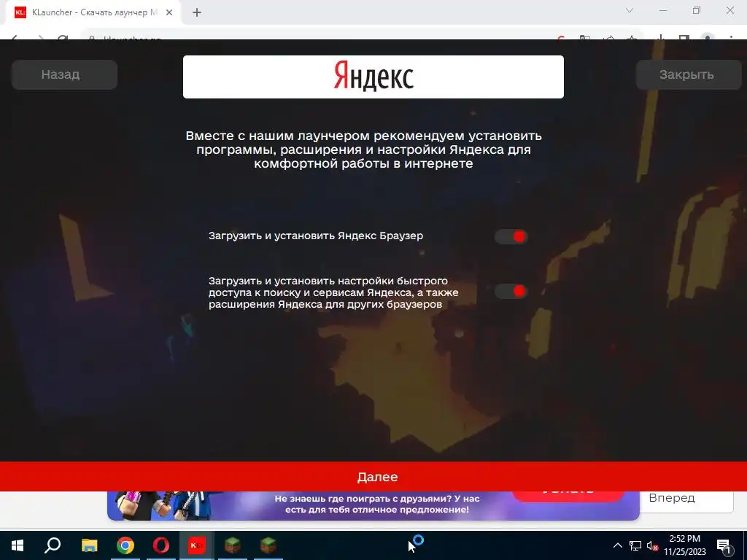Open Windows search from taskbar
The width and height of the screenshot is (747, 560).
pyautogui.click(x=53, y=545)
